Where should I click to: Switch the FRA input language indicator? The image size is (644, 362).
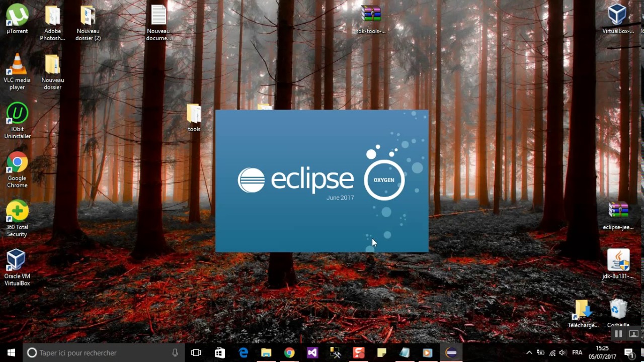click(x=577, y=353)
